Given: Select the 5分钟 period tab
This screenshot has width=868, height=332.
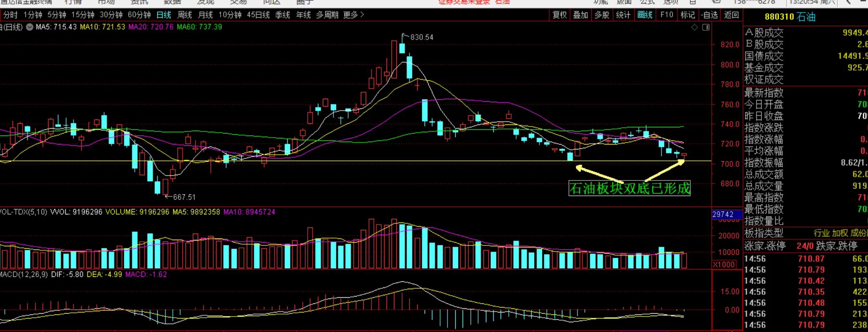Looking at the screenshot, I should pyautogui.click(x=56, y=15).
